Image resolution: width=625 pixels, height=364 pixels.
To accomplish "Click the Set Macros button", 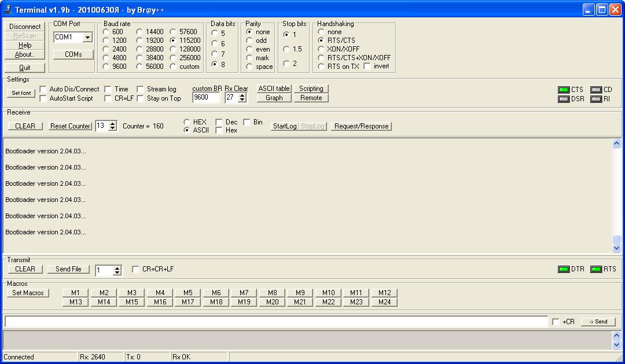I will coord(28,293).
